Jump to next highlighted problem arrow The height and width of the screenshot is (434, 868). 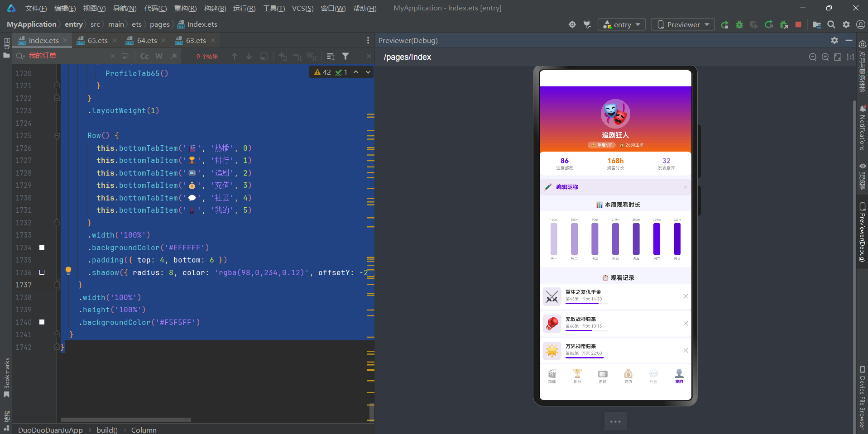368,72
